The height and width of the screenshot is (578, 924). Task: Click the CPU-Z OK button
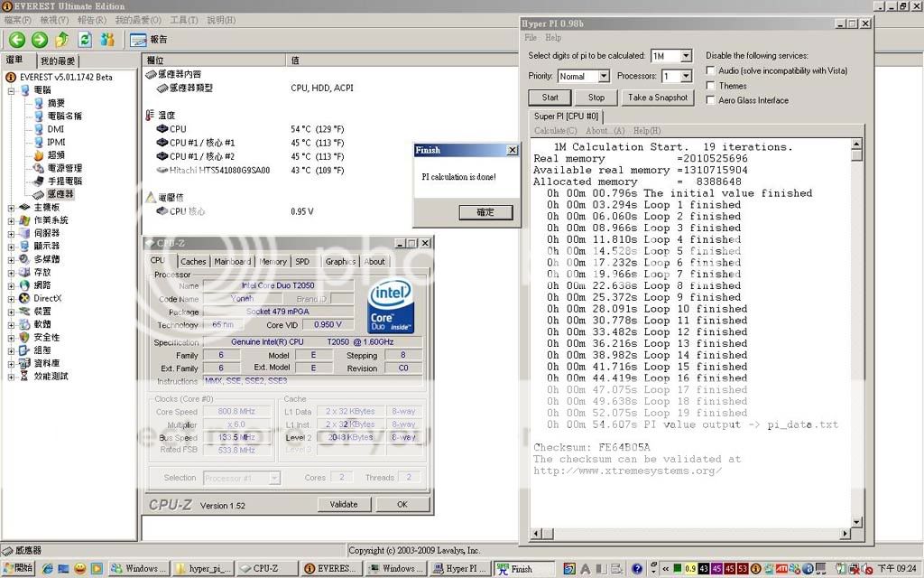pos(402,504)
